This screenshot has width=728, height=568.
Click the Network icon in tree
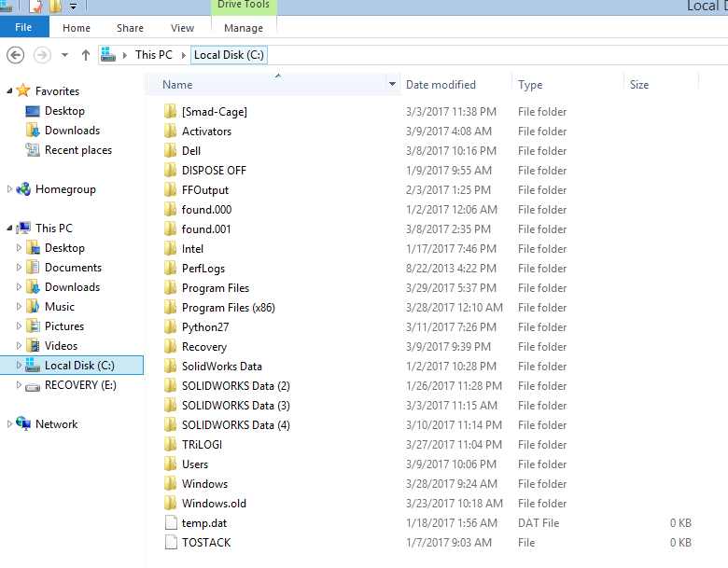[x=23, y=423]
